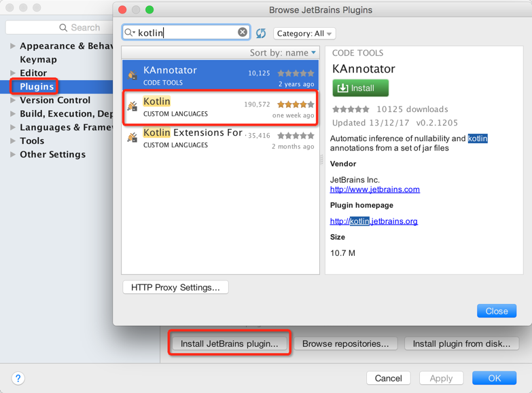Expand the Version Control node
The image size is (532, 393).
[x=12, y=100]
